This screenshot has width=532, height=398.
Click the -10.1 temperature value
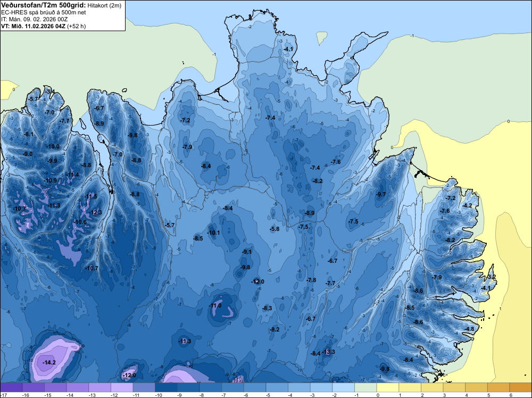click(x=213, y=233)
